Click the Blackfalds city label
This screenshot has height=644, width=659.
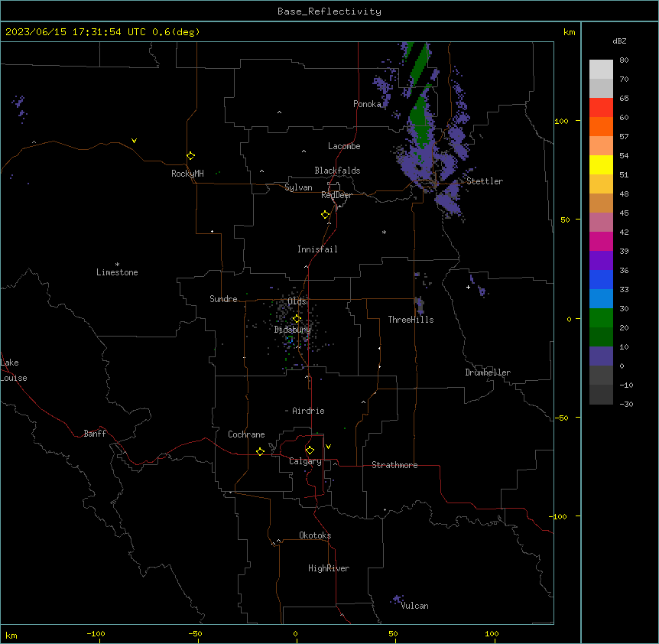(337, 171)
